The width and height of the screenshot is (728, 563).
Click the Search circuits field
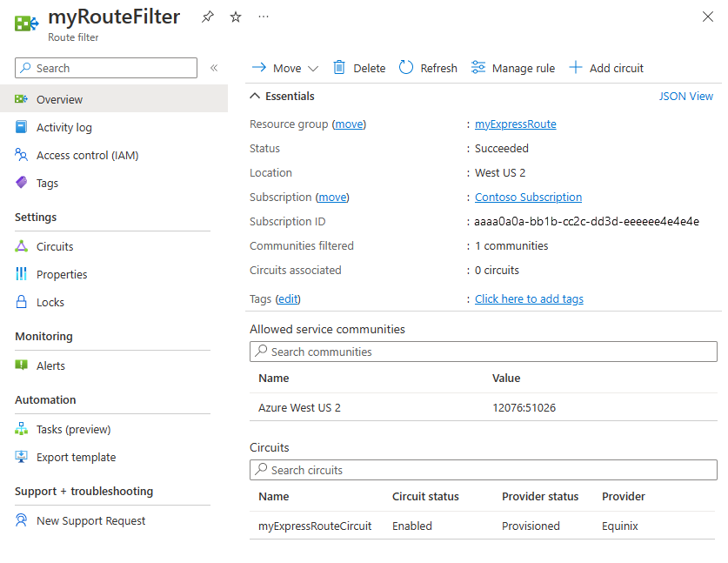[x=484, y=470]
